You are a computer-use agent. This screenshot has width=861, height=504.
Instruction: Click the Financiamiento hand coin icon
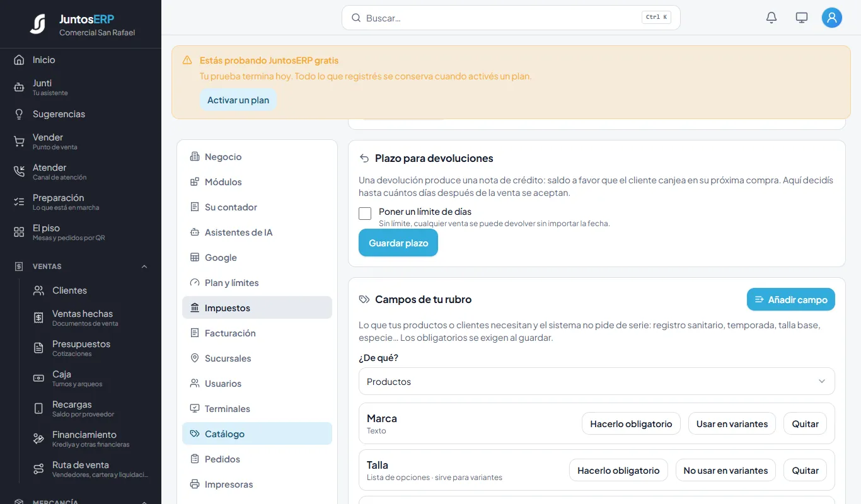[38, 438]
